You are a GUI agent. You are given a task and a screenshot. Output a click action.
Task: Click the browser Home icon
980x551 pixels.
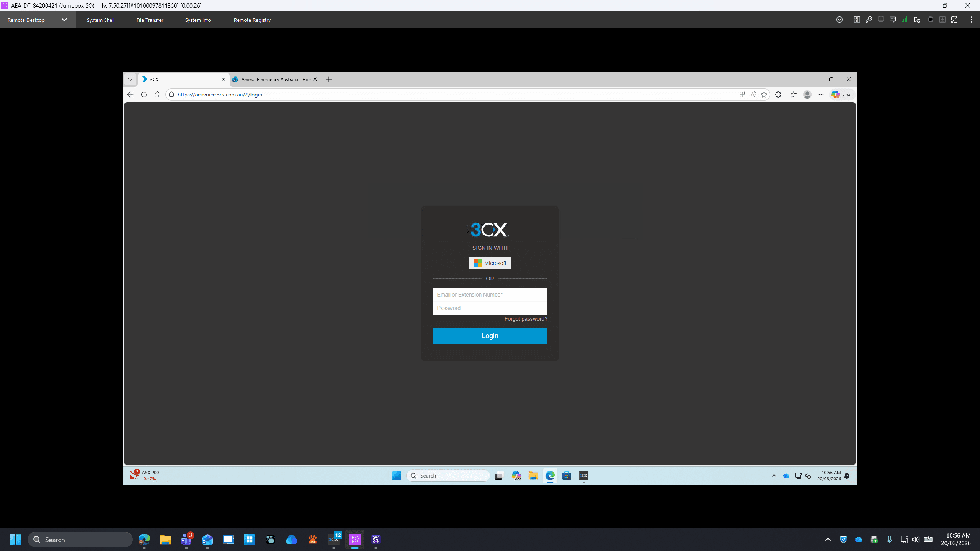(158, 95)
